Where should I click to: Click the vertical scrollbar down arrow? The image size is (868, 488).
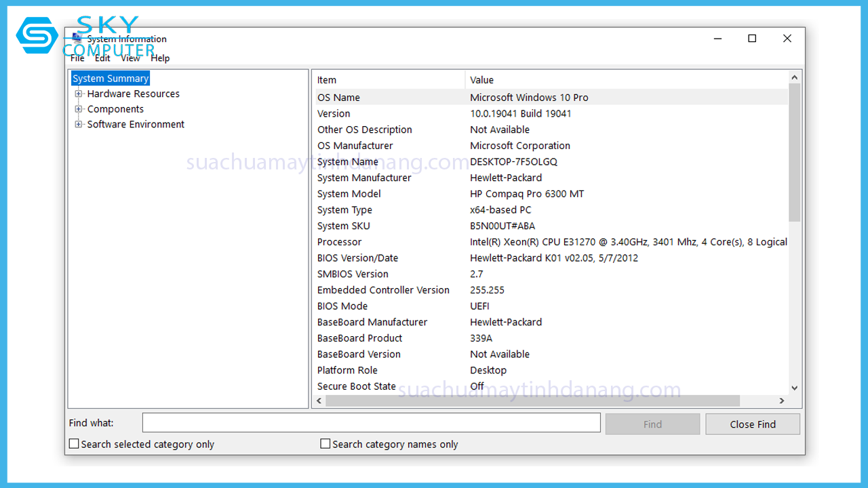pyautogui.click(x=795, y=388)
